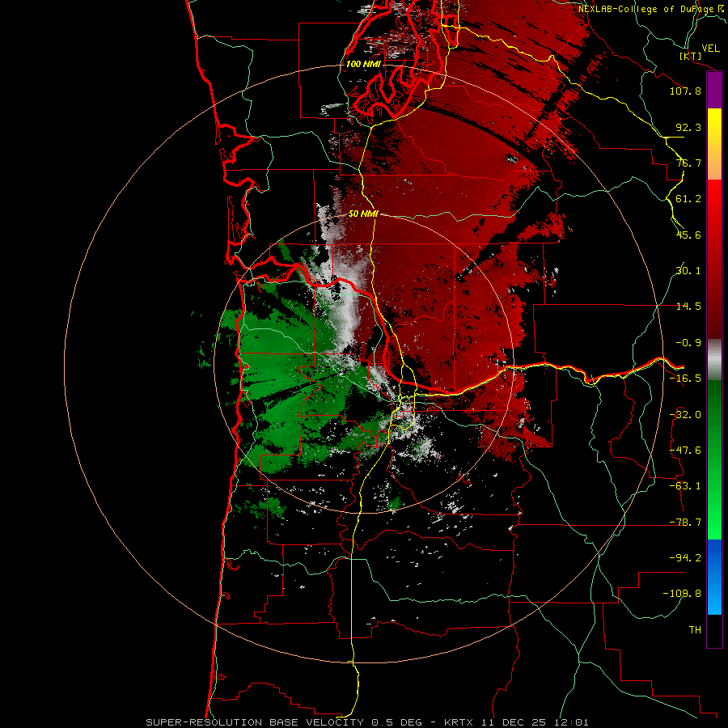Click the -78.7 velocity scale value

click(685, 523)
